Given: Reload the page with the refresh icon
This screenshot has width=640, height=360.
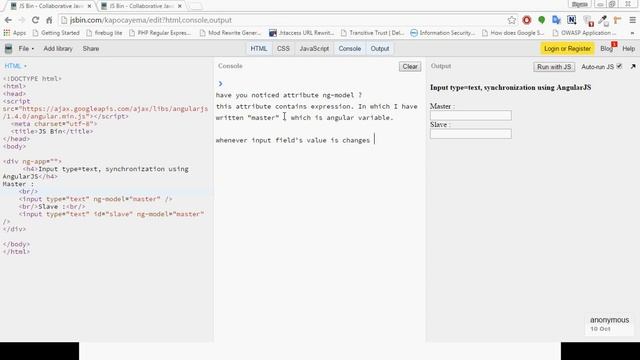Looking at the screenshot, I should point(36,20).
